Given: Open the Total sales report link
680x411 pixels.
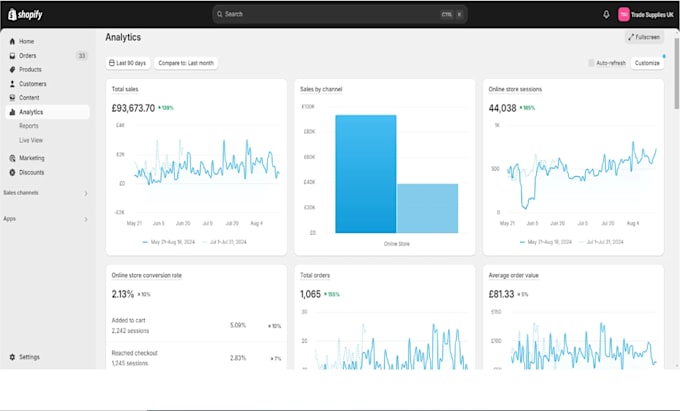Looking at the screenshot, I should coord(125,89).
